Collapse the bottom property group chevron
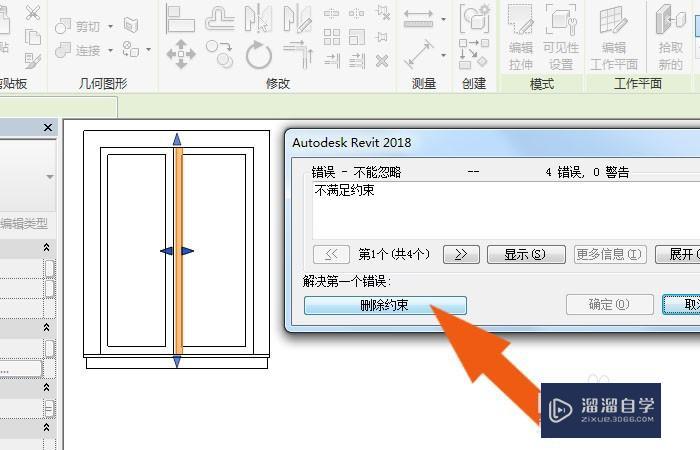700x450 pixels. coord(46,427)
